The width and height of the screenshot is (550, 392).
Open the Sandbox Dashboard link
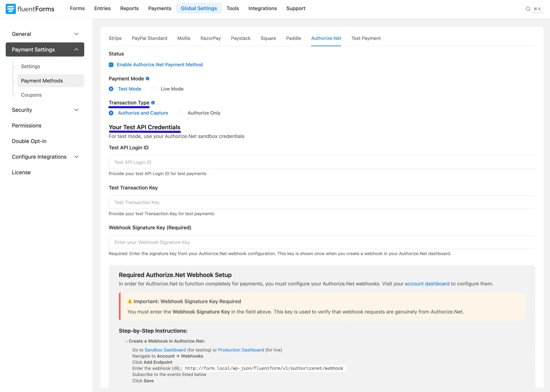[165, 350]
